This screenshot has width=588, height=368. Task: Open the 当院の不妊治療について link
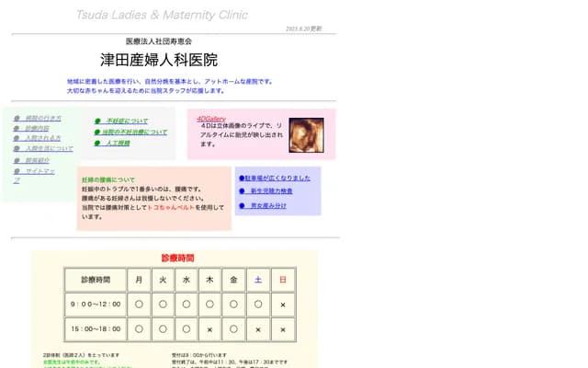click(130, 132)
